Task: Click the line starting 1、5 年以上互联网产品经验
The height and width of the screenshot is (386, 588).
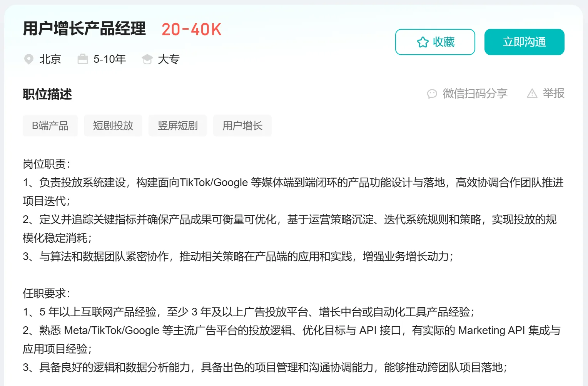Action: point(249,312)
